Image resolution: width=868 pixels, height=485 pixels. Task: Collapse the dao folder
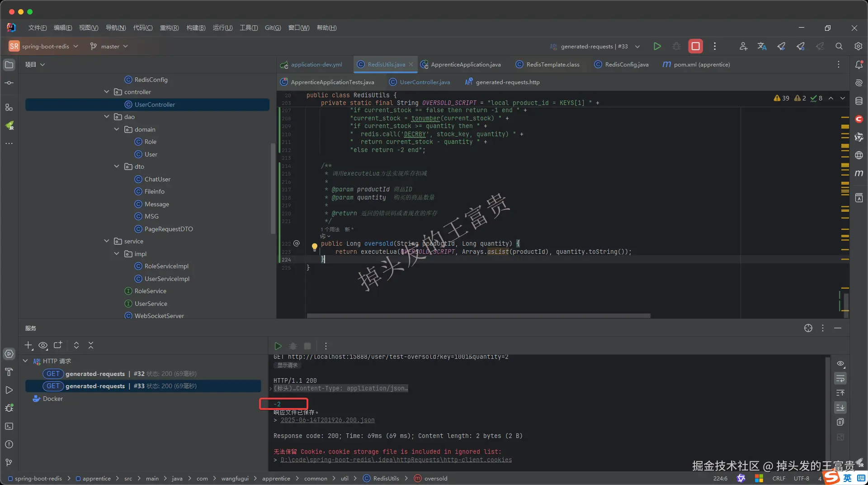(x=107, y=117)
